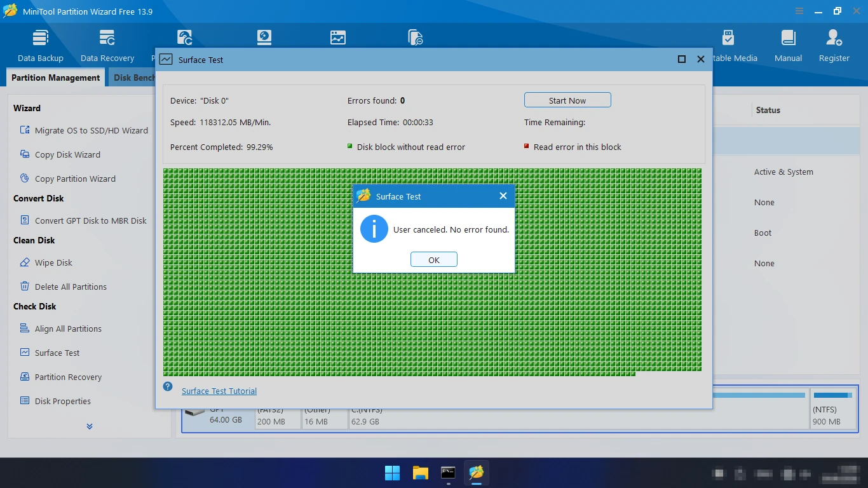The image size is (868, 488).
Task: Click the Status column header
Action: pyautogui.click(x=768, y=110)
